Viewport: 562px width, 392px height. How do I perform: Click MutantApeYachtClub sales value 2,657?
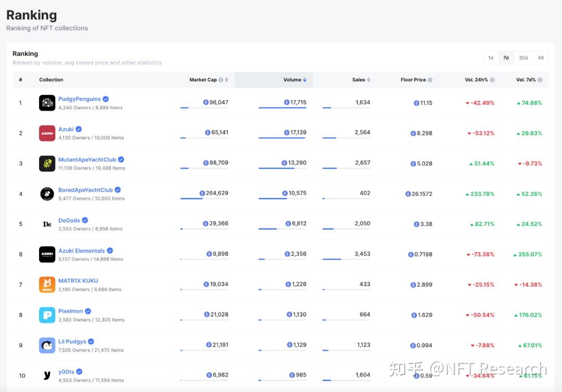(x=363, y=163)
